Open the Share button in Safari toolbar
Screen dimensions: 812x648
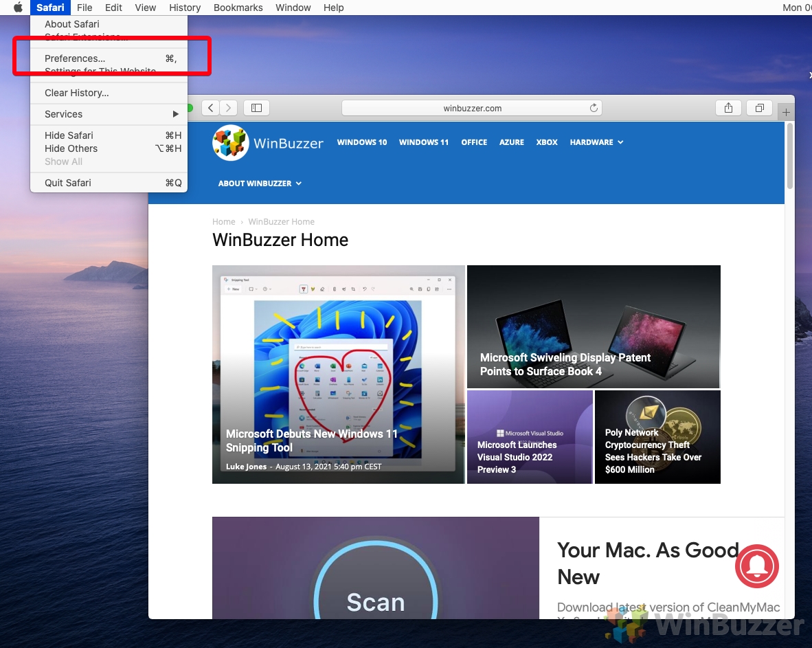point(729,108)
